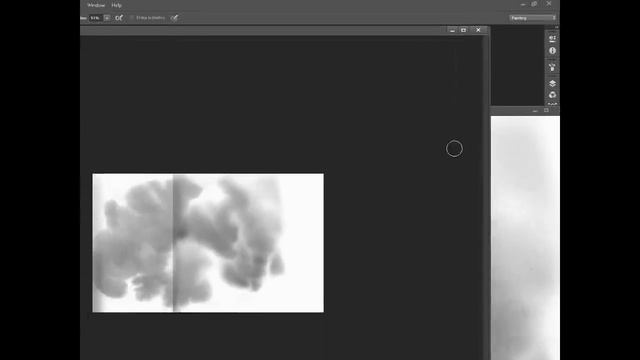Minimize the main document window

[x=452, y=30]
